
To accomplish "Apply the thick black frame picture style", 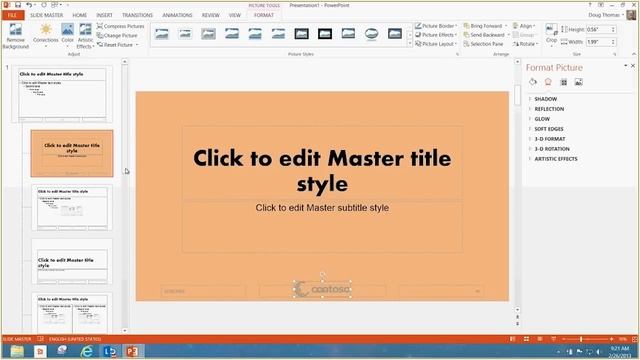I will pyautogui.click(x=325, y=34).
